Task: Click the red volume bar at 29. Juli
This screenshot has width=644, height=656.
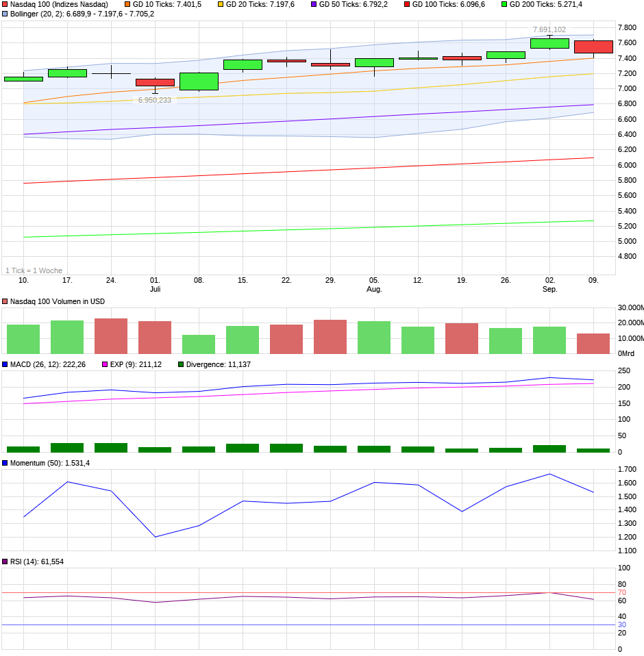Action: (330, 337)
